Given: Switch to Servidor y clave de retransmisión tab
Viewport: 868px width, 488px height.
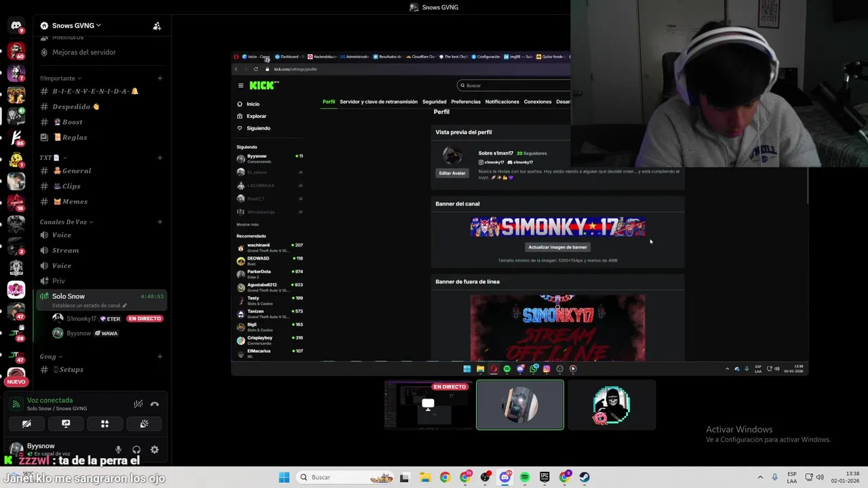Looking at the screenshot, I should (378, 102).
